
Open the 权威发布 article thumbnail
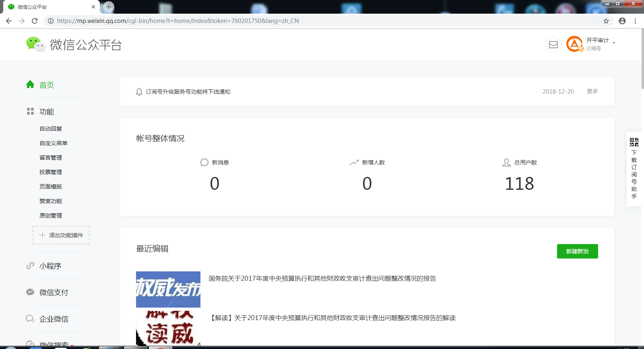tap(168, 289)
